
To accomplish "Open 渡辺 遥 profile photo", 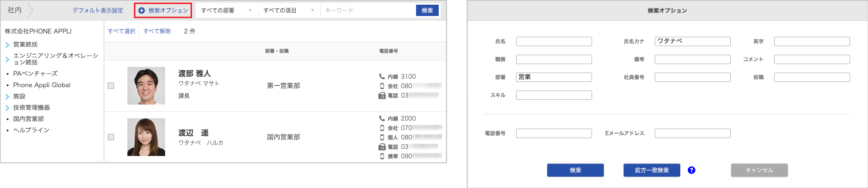I will [x=146, y=137].
